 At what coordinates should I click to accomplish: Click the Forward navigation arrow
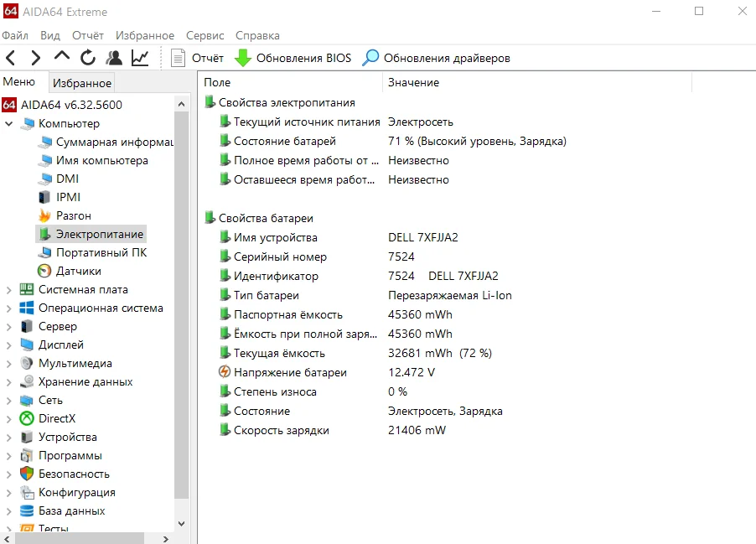point(36,58)
